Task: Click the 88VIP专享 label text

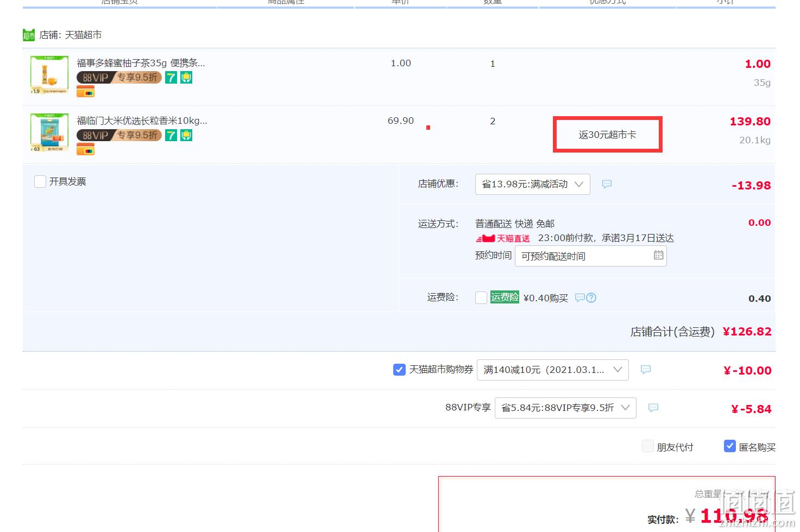Action: pyautogui.click(x=468, y=407)
